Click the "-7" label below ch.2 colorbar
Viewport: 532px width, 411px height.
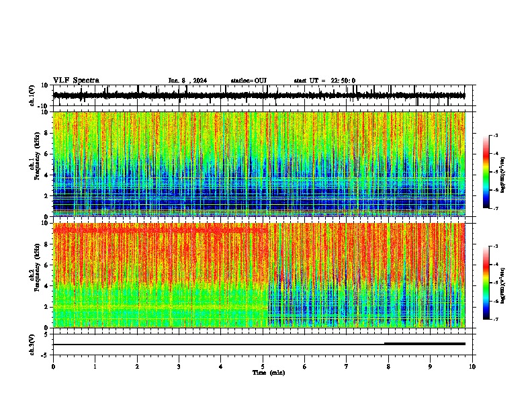495,319
